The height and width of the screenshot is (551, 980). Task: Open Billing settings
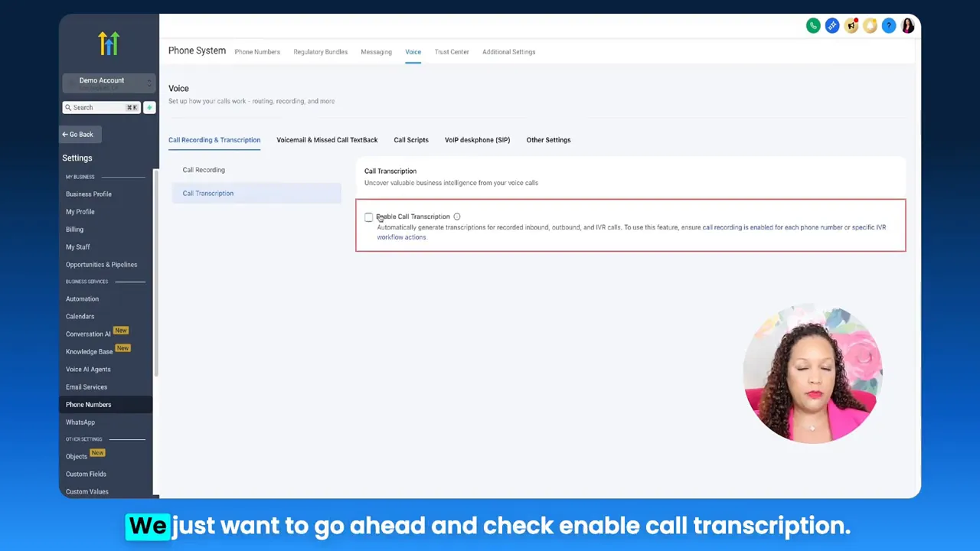tap(74, 230)
